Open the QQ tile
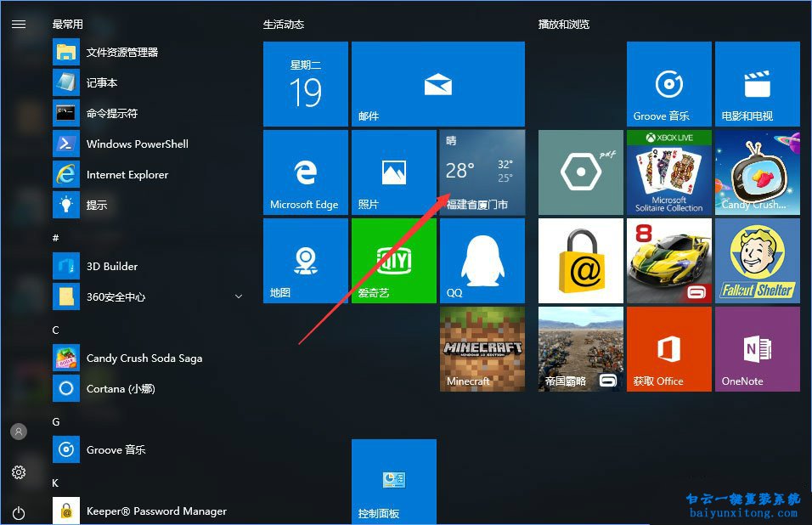 [482, 260]
